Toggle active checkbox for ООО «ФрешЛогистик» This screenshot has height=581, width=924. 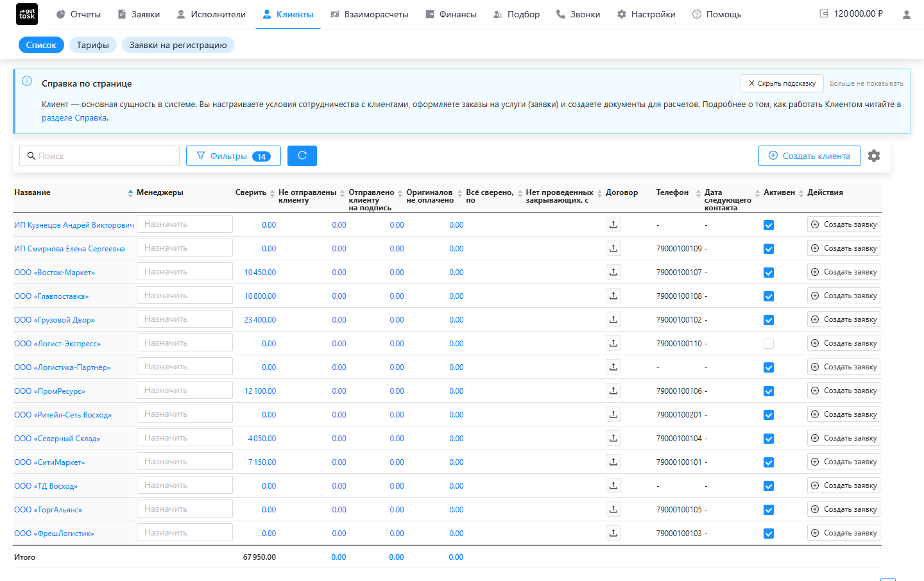pos(769,534)
